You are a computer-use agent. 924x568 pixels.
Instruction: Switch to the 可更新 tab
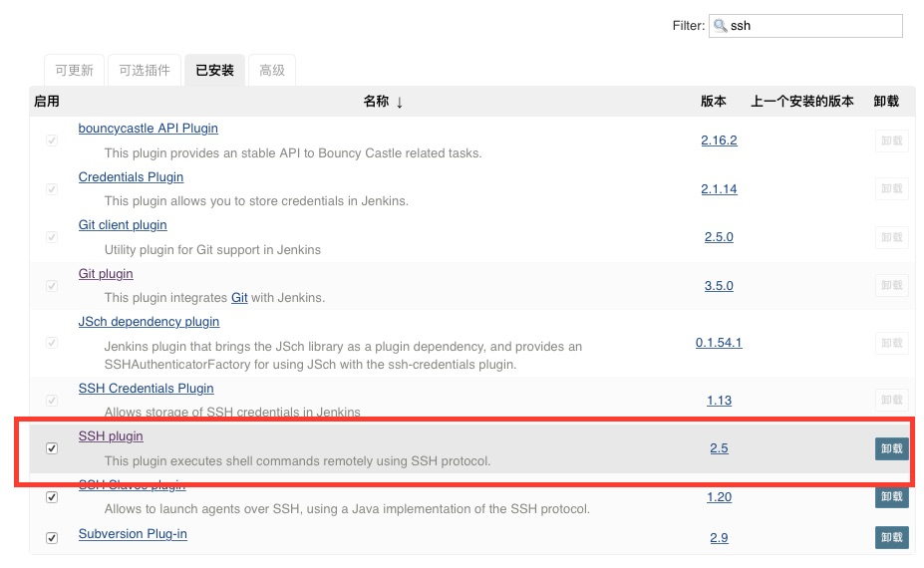coord(74,70)
